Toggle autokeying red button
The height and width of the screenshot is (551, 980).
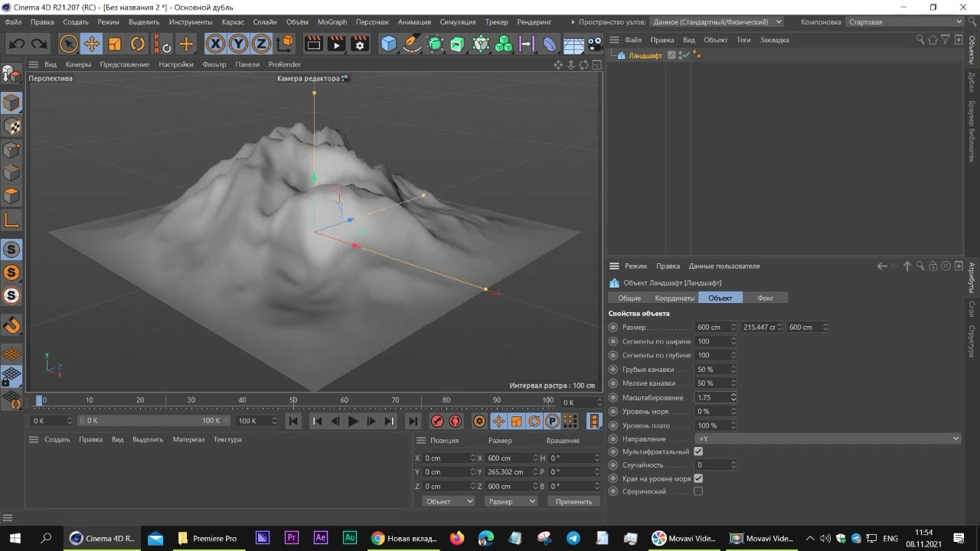(456, 421)
